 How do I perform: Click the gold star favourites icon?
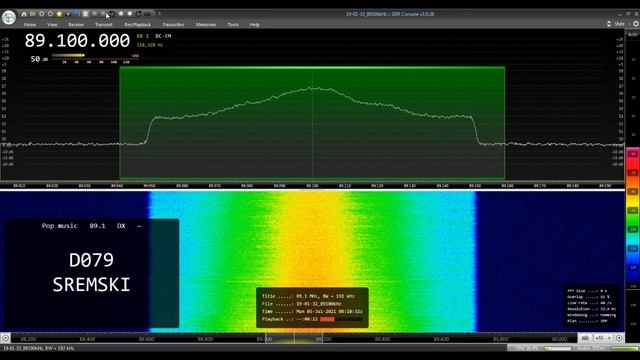point(59,14)
